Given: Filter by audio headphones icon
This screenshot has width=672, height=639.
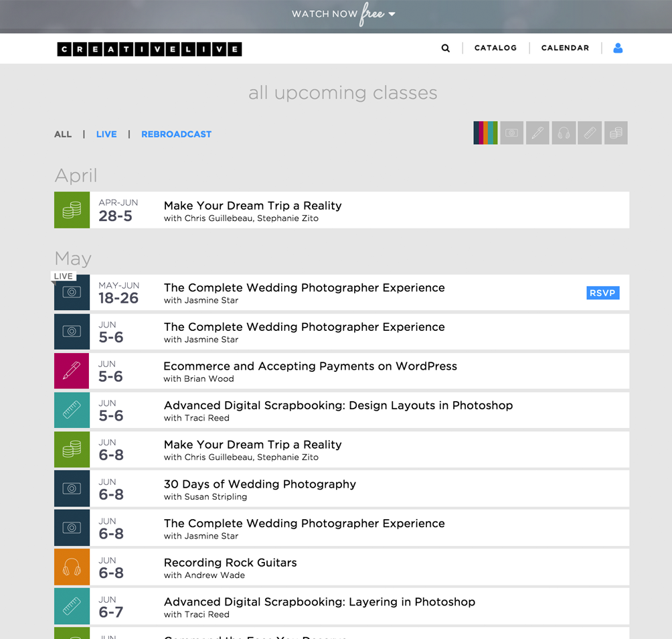Looking at the screenshot, I should click(564, 133).
